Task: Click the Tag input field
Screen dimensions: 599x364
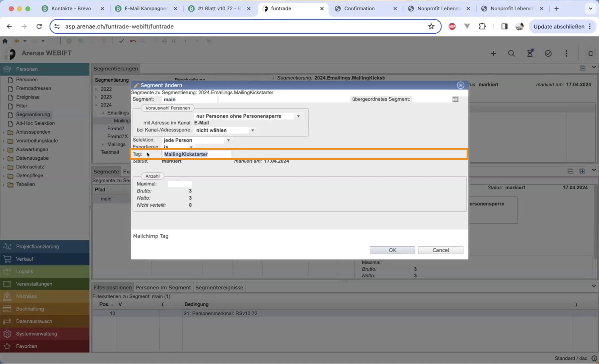Action: (197, 154)
